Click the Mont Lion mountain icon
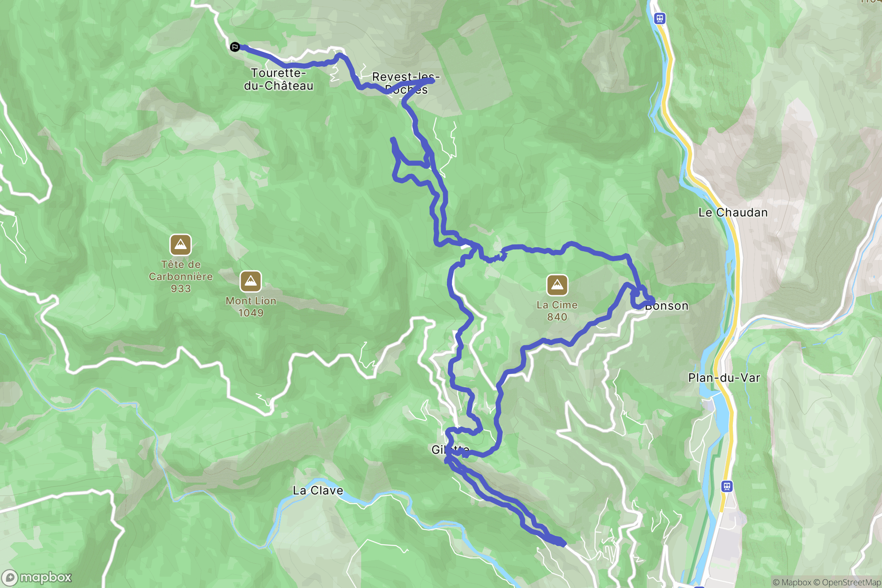This screenshot has height=588, width=882. click(x=251, y=281)
